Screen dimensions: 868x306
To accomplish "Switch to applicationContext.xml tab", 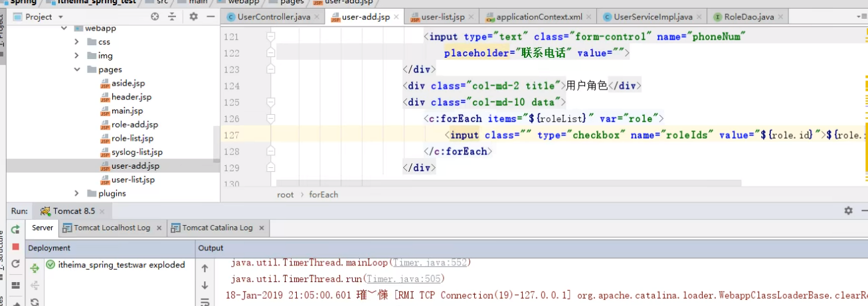I will (x=539, y=17).
